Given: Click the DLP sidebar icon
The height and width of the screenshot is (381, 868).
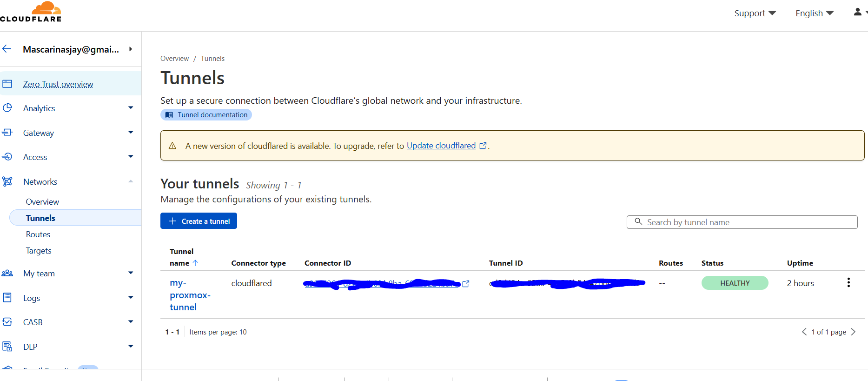Looking at the screenshot, I should pyautogui.click(x=7, y=347).
